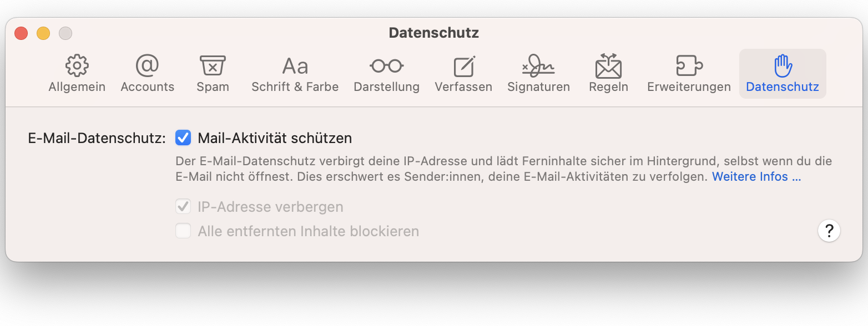This screenshot has height=326, width=868.
Task: Click the E-Mail-Datenschutz field label
Action: pyautogui.click(x=97, y=138)
